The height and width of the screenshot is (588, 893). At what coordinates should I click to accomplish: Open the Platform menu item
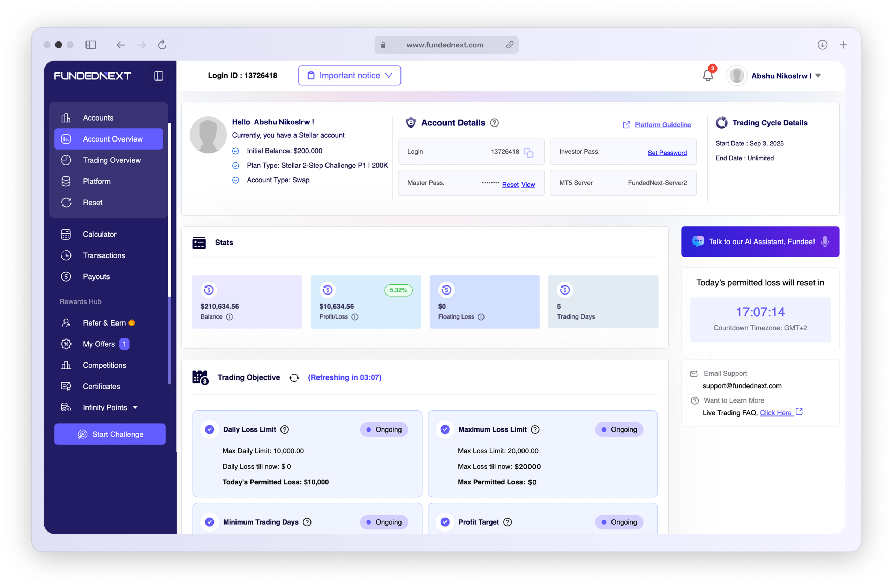pos(108,182)
